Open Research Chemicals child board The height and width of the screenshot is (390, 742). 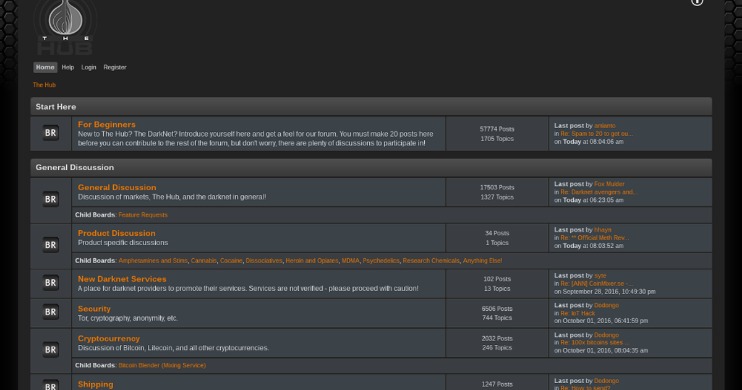pyautogui.click(x=431, y=261)
